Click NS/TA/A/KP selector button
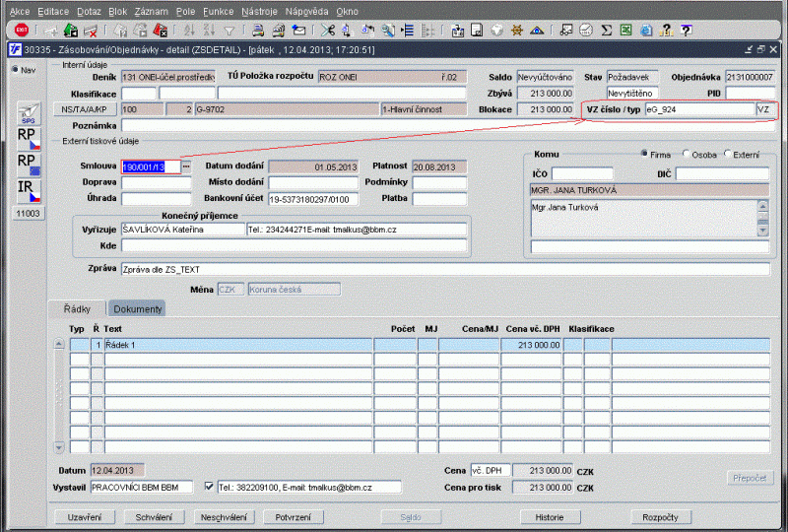Screen dimensions: 788x532 (x=87, y=109)
